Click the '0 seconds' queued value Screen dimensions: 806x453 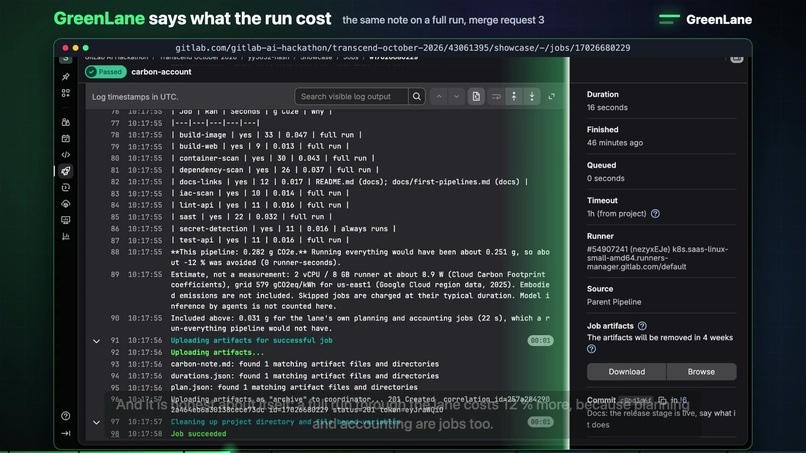click(606, 178)
